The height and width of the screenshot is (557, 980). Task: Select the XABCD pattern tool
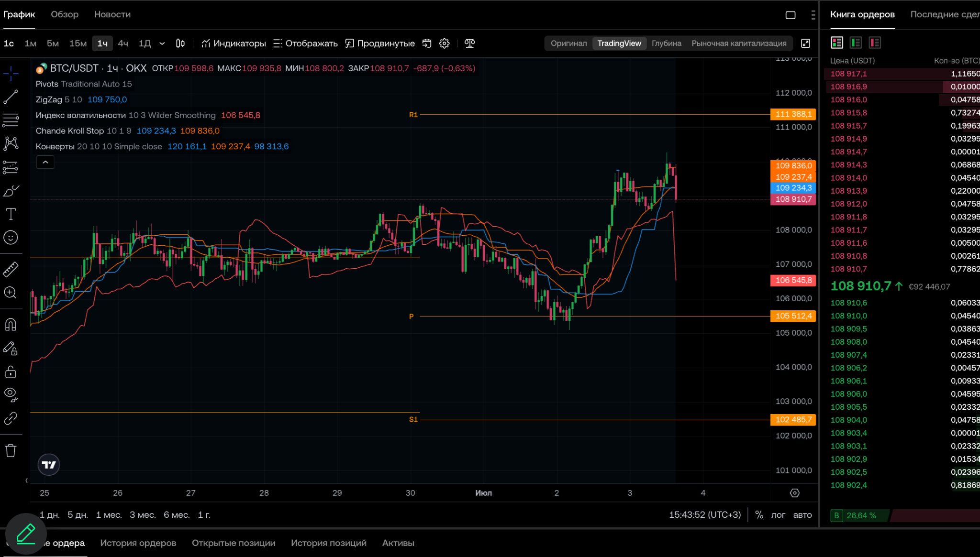(11, 143)
